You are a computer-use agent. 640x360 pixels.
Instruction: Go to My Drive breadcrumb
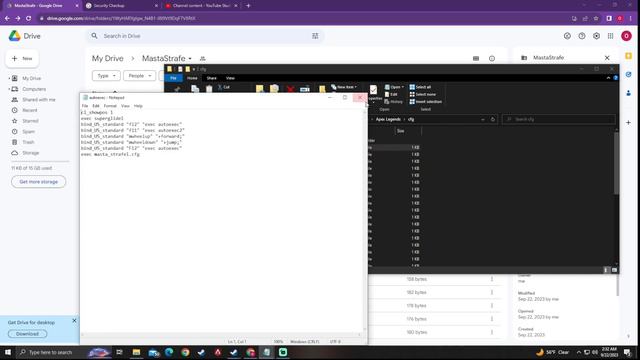point(107,58)
